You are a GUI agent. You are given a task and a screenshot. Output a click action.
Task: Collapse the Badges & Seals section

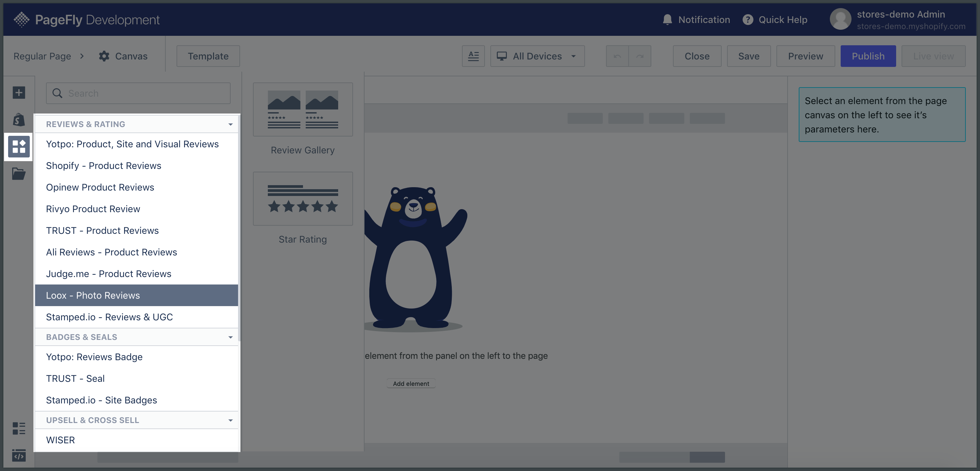point(230,337)
